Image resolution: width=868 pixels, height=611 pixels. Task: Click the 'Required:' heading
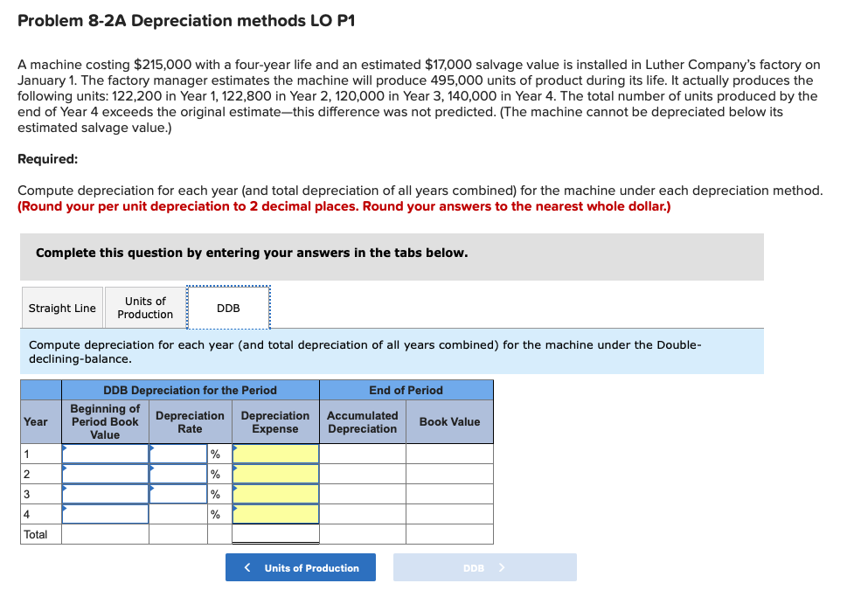click(47, 159)
